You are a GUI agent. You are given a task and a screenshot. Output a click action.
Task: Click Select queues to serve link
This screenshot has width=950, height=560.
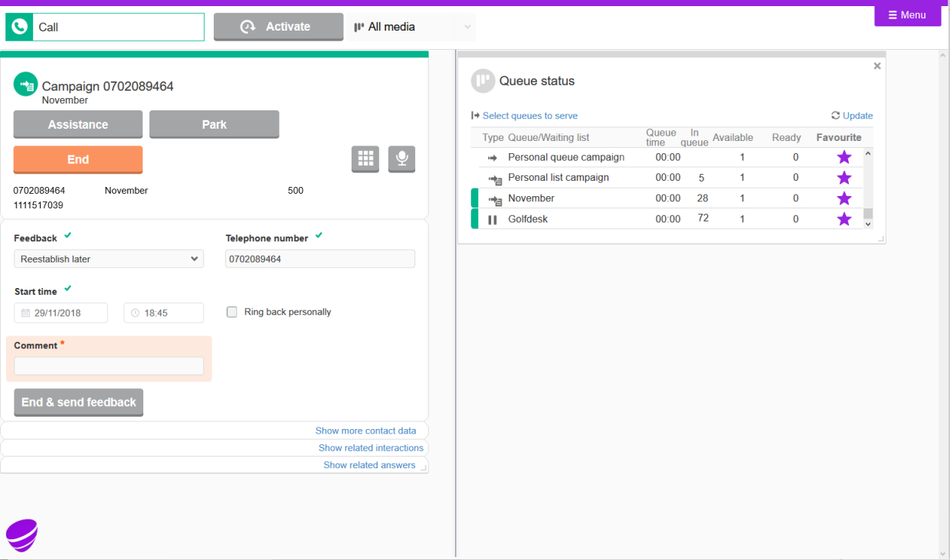click(529, 116)
